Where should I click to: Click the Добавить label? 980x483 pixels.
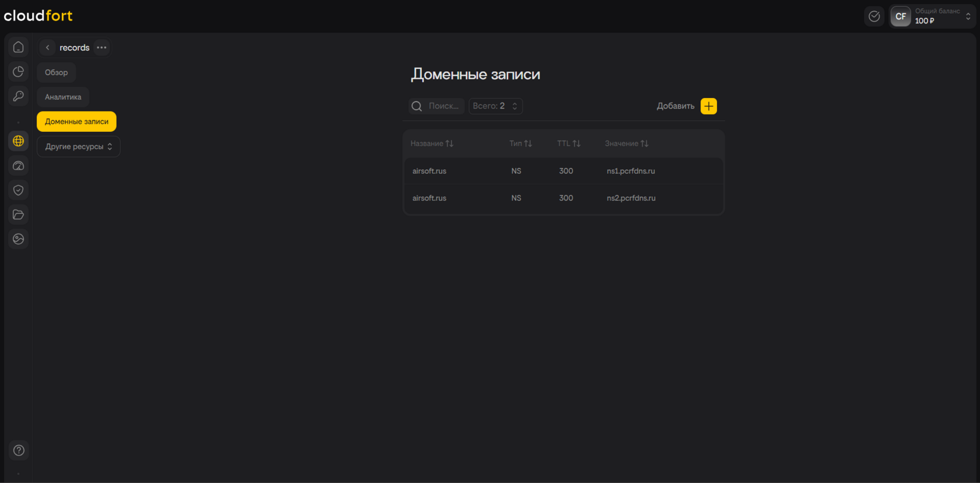click(675, 106)
